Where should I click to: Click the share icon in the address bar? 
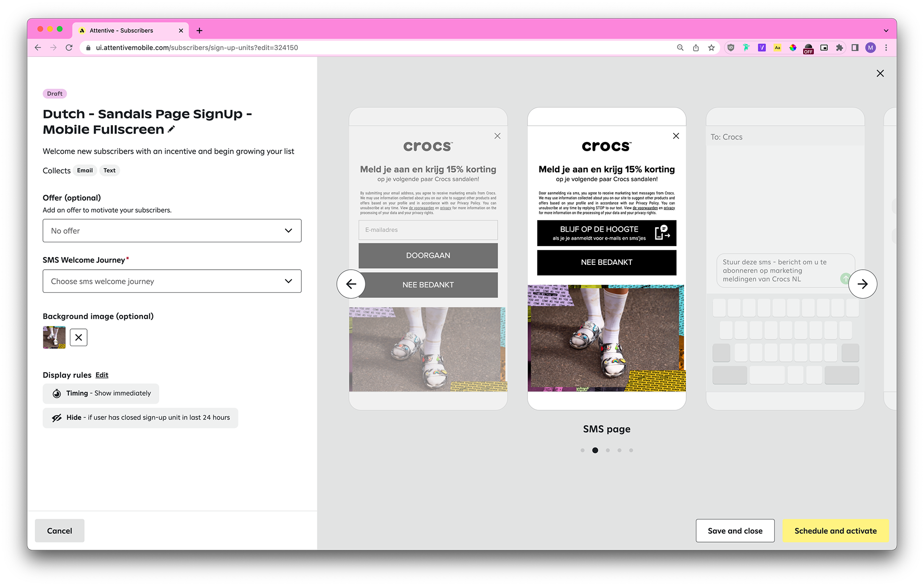[696, 48]
